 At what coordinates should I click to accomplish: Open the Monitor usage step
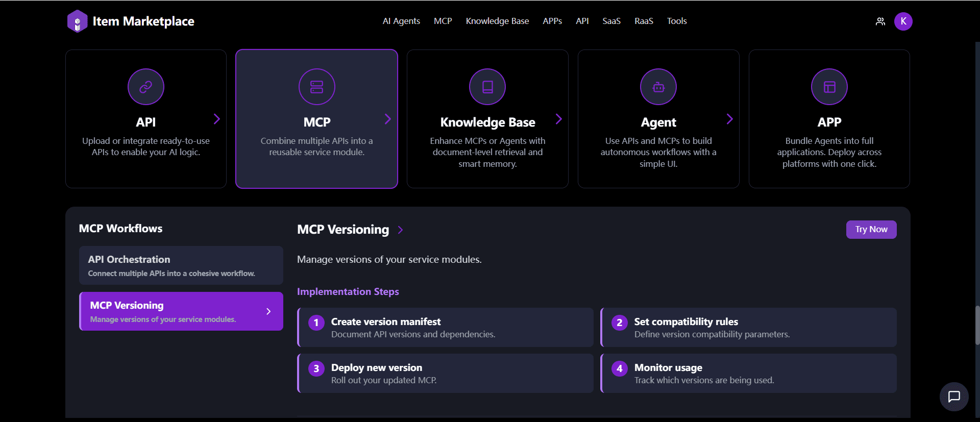749,374
